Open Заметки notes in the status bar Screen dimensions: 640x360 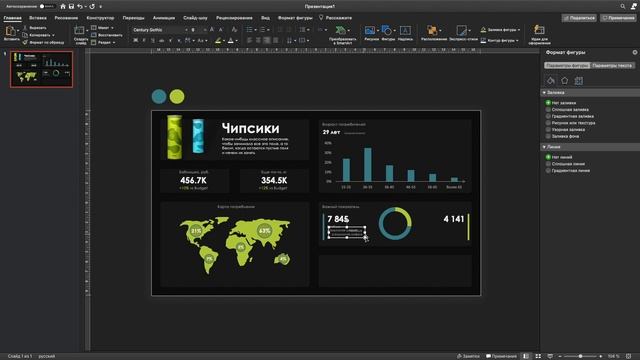[x=467, y=356]
